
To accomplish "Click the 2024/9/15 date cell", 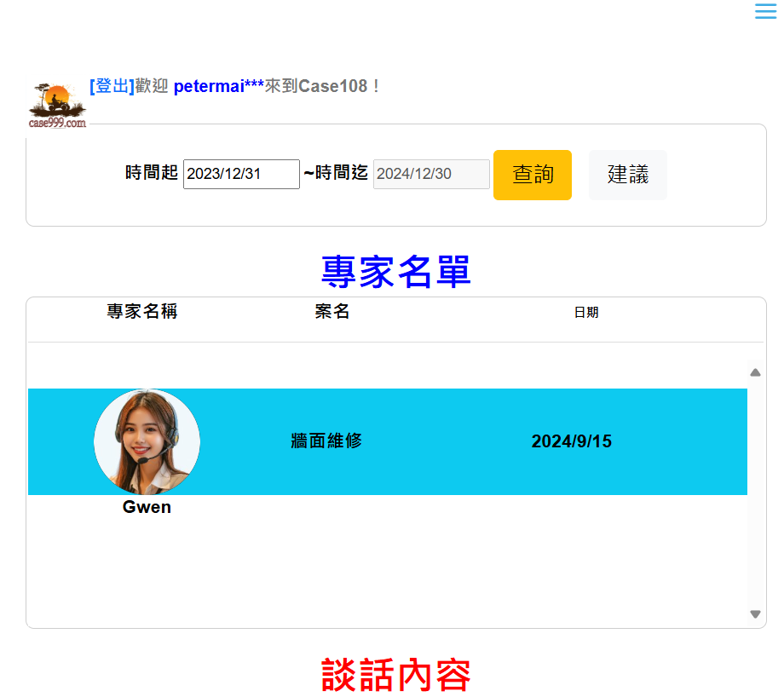I will click(571, 441).
